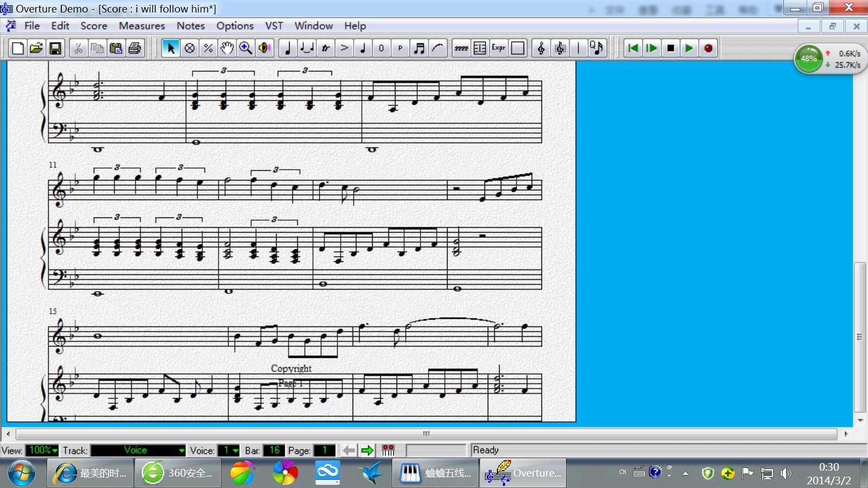Open the Measures menu
This screenshot has height=488, width=868.
point(142,25)
